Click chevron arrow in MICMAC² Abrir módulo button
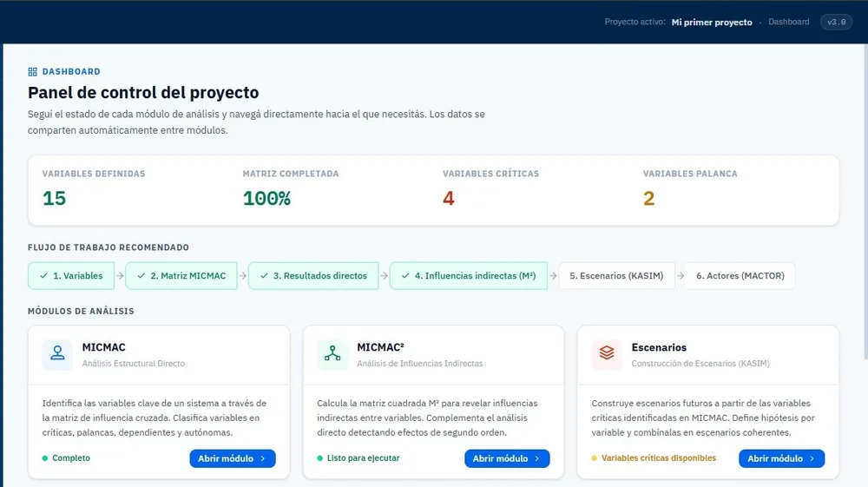868x487 pixels. coord(537,458)
